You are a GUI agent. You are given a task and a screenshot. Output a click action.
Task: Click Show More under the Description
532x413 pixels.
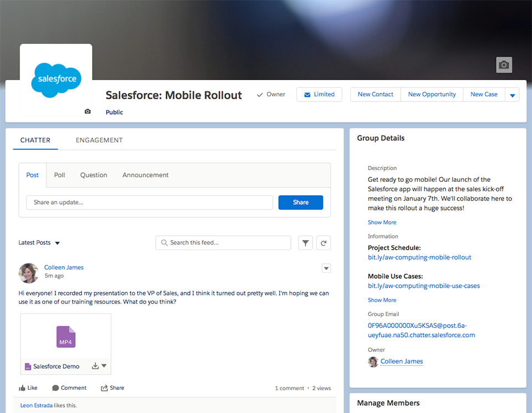pyautogui.click(x=382, y=222)
